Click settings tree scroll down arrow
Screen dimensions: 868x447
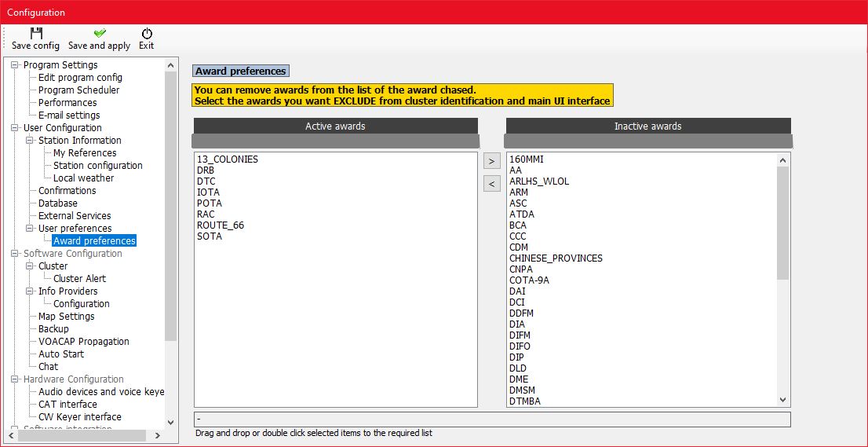[x=170, y=422]
